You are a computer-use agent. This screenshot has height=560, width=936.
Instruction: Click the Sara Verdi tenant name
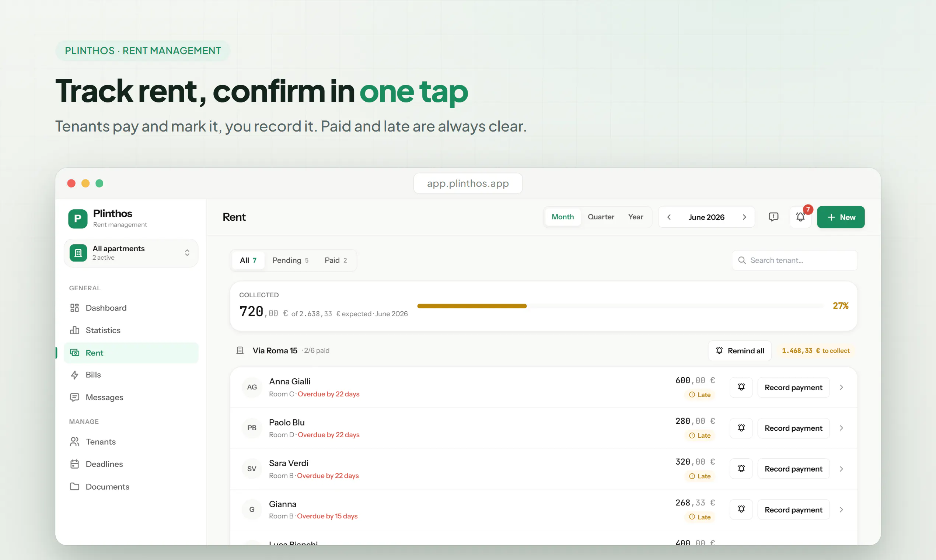(x=288, y=463)
